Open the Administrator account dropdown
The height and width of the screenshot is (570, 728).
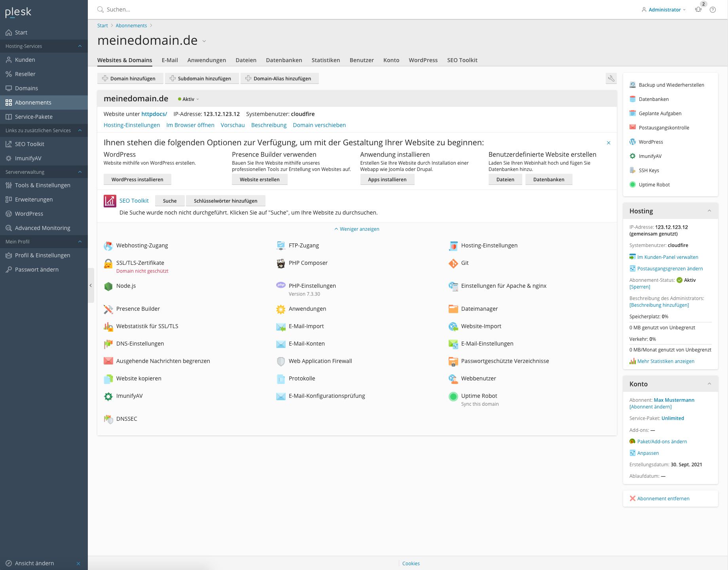point(664,9)
